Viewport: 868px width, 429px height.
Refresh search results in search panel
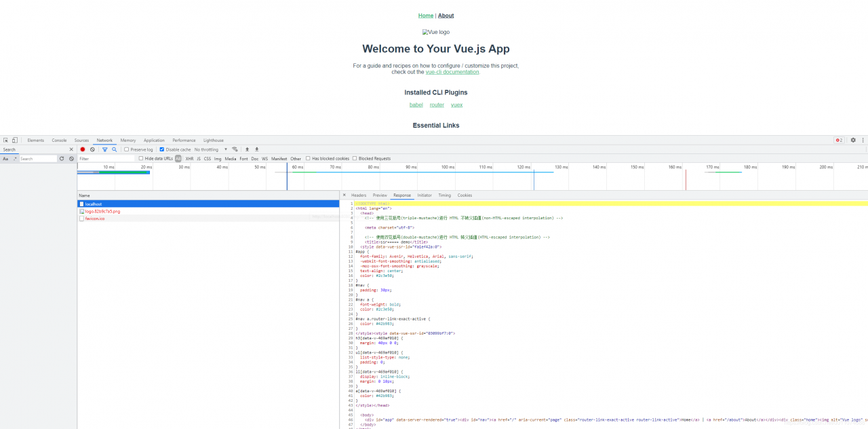[62, 159]
